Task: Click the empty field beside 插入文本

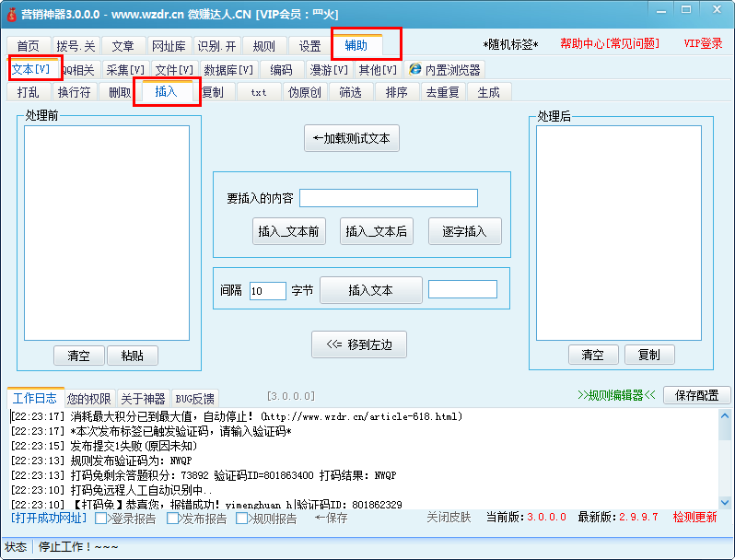Action: tap(462, 289)
